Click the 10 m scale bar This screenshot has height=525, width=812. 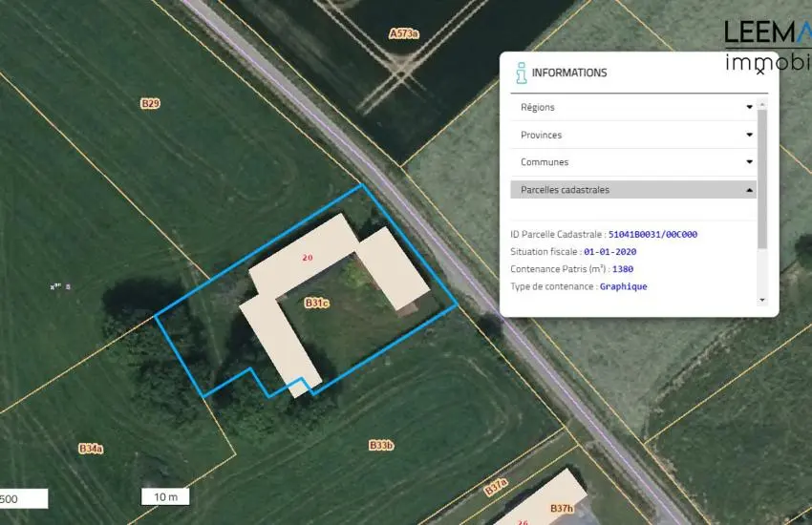[165, 496]
